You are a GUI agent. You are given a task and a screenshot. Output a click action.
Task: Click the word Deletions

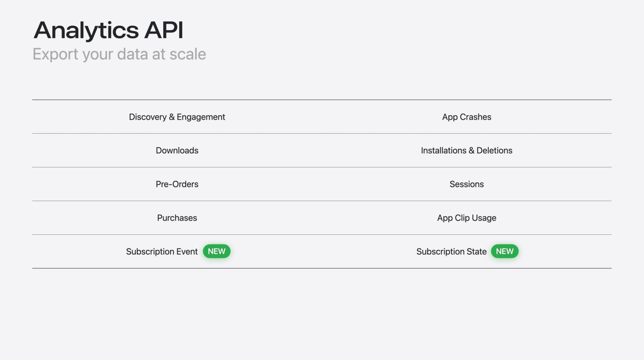[494, 151]
